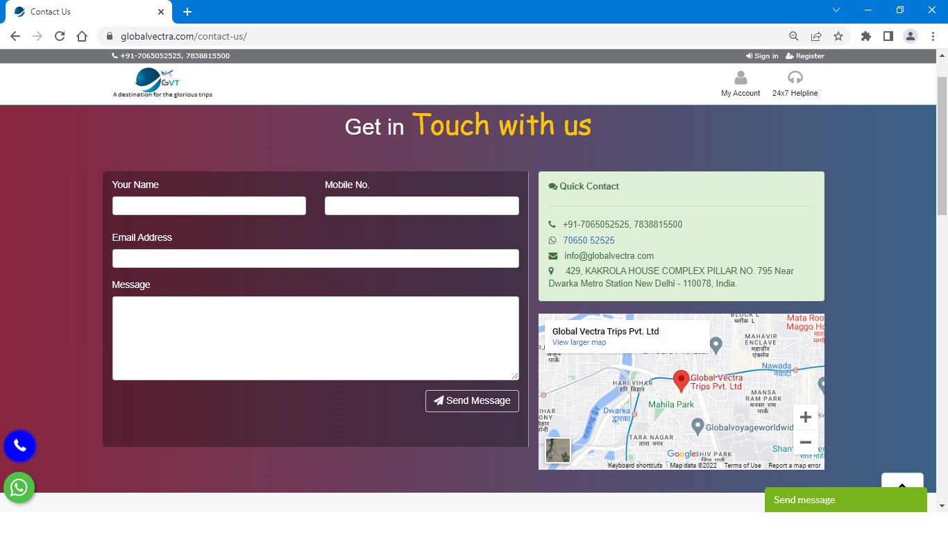This screenshot has height=560, width=948.
Task: Toggle satellite view map thumbnail
Action: pos(557,450)
